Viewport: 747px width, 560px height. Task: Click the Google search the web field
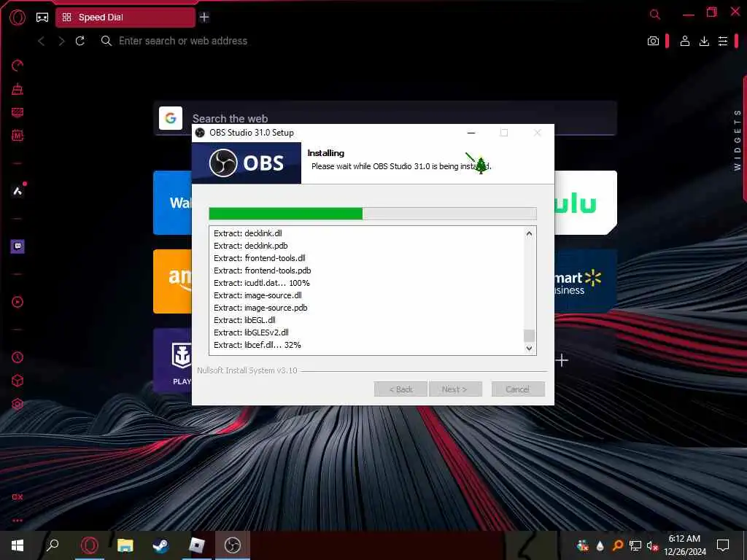click(385, 118)
